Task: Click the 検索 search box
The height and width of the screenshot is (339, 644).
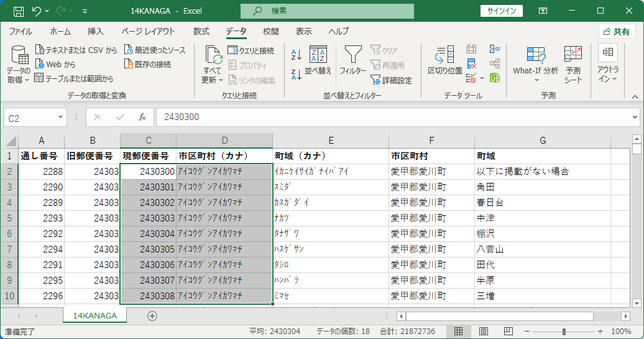Action: coord(327,11)
